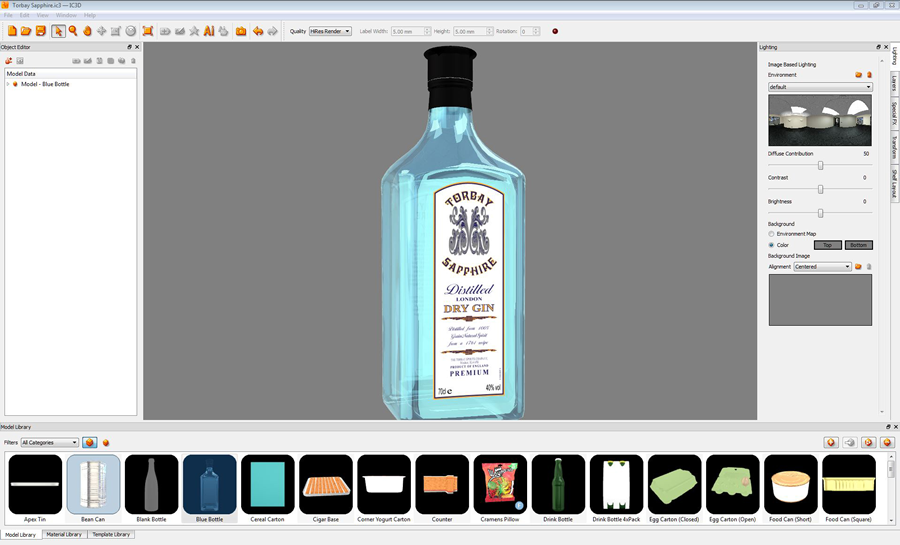Open the Window menu

point(66,15)
